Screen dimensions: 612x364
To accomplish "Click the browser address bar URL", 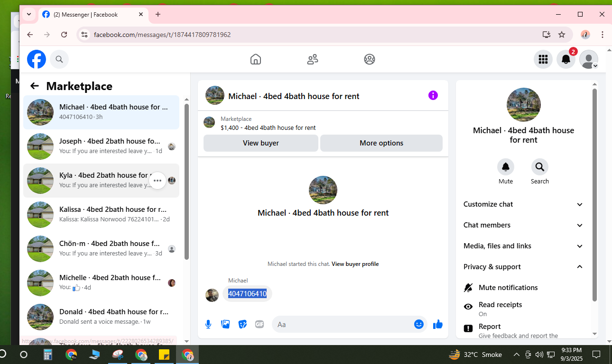I will click(162, 35).
